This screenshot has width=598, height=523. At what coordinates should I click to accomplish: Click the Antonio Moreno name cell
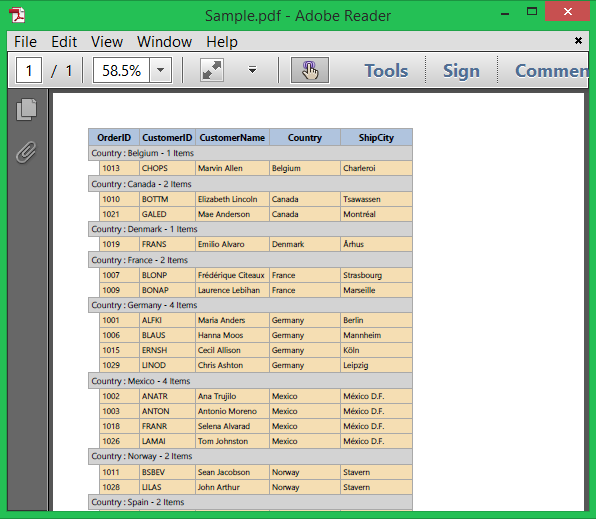(x=232, y=411)
